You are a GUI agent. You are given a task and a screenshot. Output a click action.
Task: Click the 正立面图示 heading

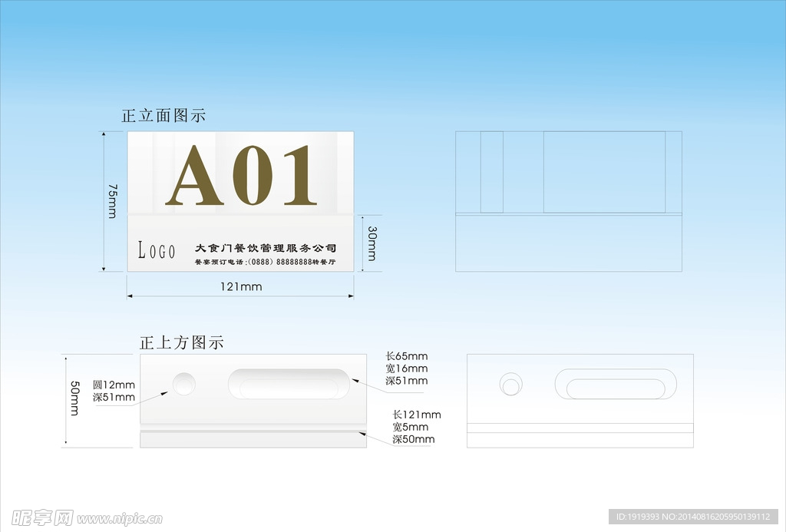pyautogui.click(x=163, y=116)
